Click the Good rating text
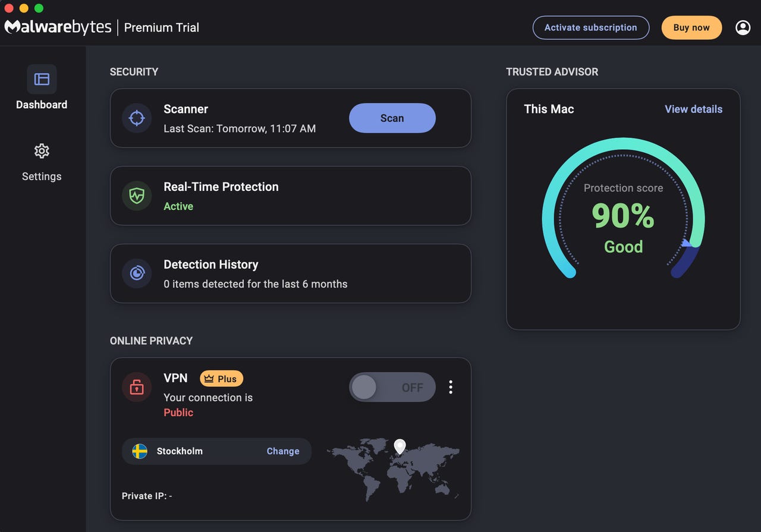This screenshot has height=532, width=761. click(x=623, y=247)
